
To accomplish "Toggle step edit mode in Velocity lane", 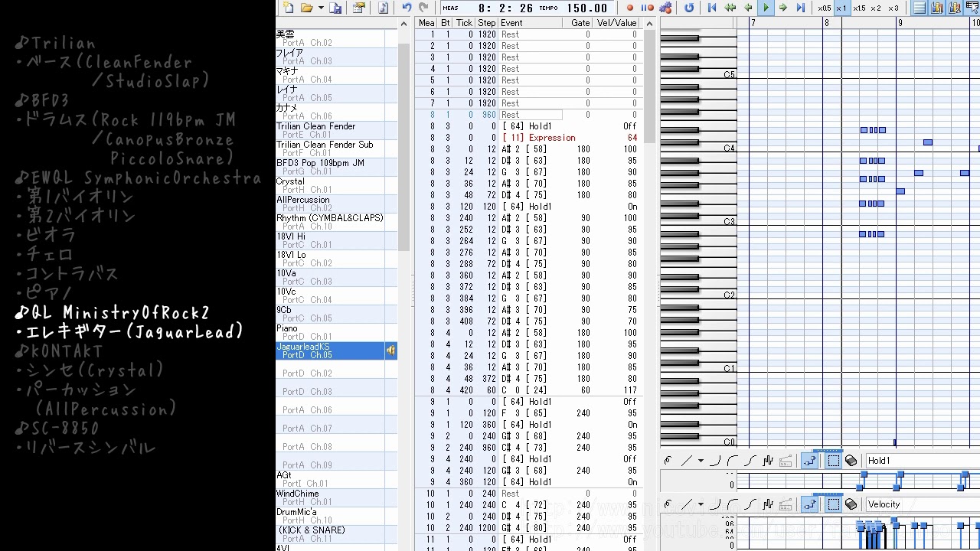I will click(x=809, y=504).
